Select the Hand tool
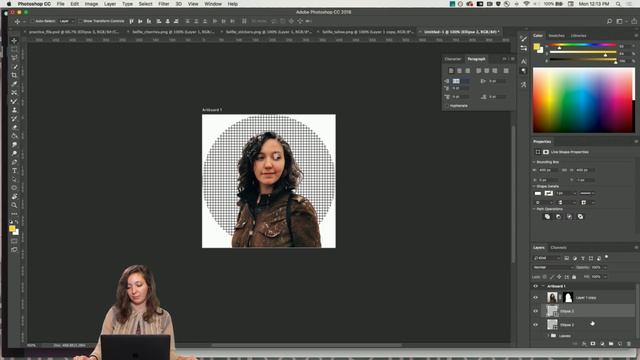The height and width of the screenshot is (360, 640). [x=14, y=196]
